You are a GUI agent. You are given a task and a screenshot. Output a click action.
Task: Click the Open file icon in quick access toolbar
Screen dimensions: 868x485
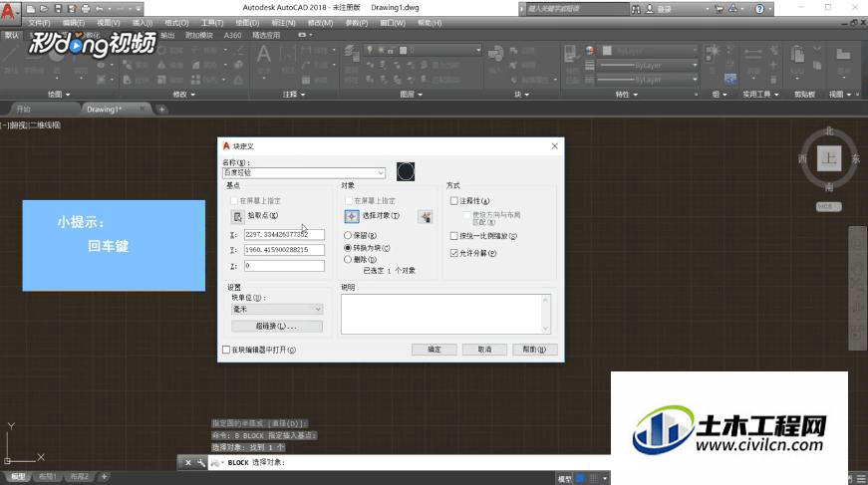44,9
